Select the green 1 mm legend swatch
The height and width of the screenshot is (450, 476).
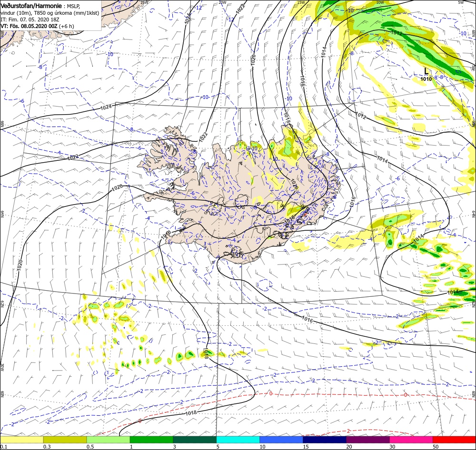[151, 440]
